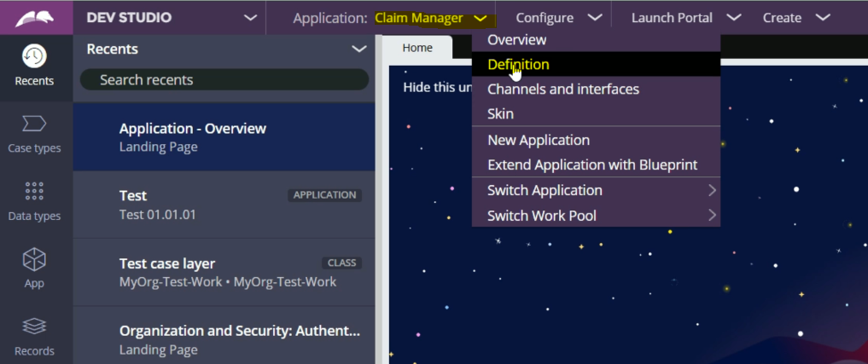868x364 pixels.
Task: Click the MyOrg-Test-Work class path text
Action: pos(228,282)
